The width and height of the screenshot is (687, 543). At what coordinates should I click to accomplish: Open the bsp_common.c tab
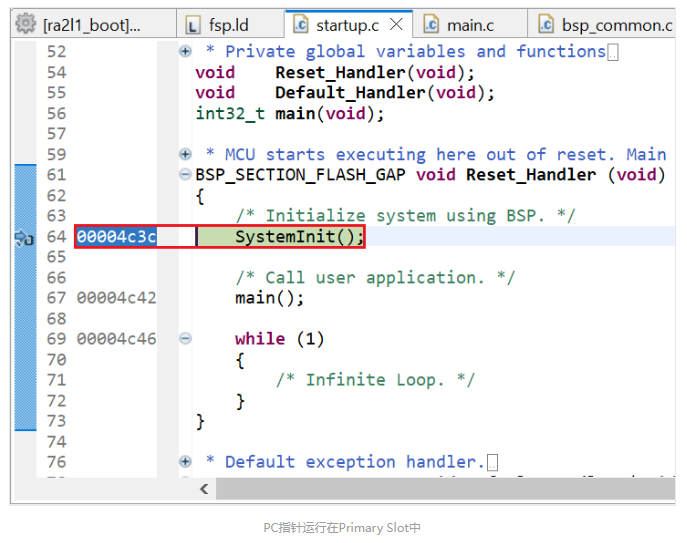click(602, 25)
